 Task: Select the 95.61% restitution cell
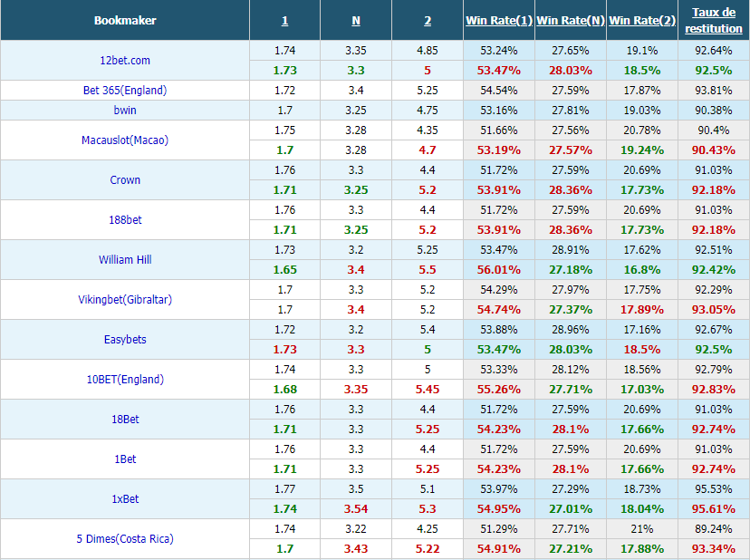point(714,508)
